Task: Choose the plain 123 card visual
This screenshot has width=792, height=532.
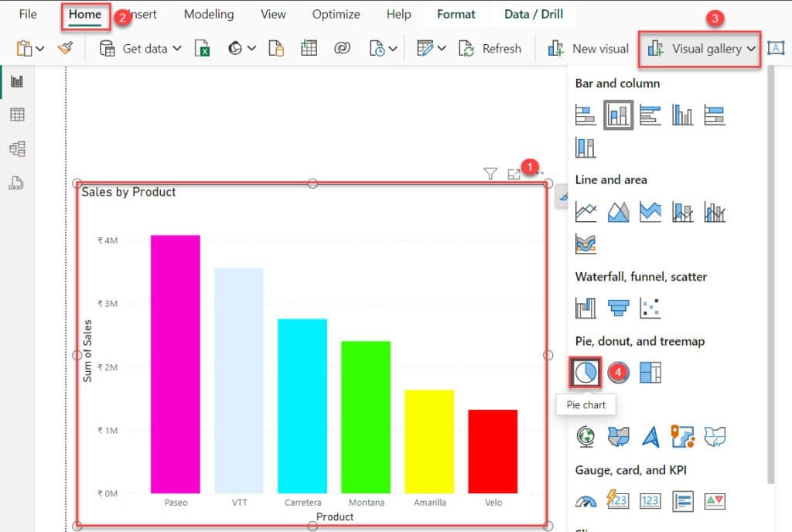Action: coord(650,501)
